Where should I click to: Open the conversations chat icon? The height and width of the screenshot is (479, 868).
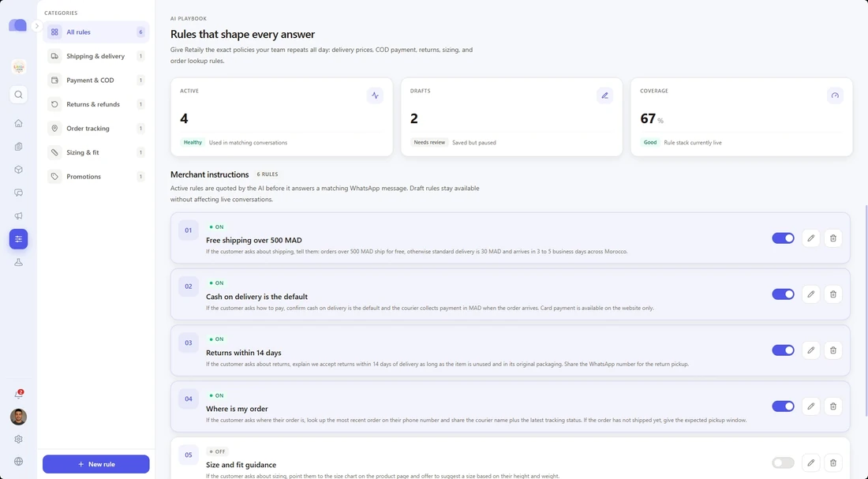tap(18, 193)
